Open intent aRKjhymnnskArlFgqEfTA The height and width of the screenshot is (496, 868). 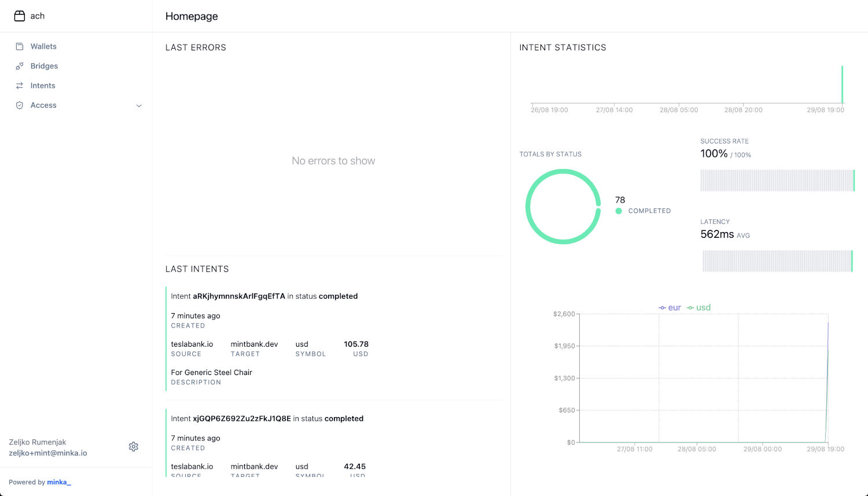coord(238,296)
